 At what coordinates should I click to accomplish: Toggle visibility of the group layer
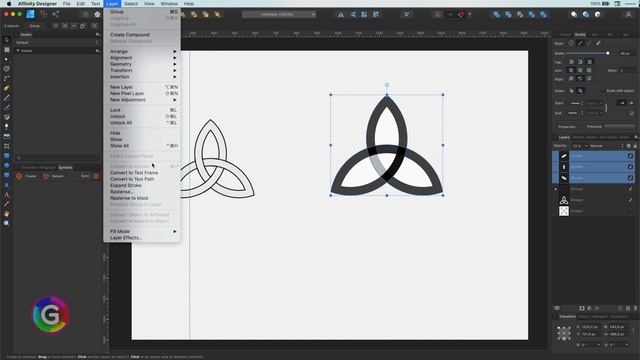(x=630, y=189)
